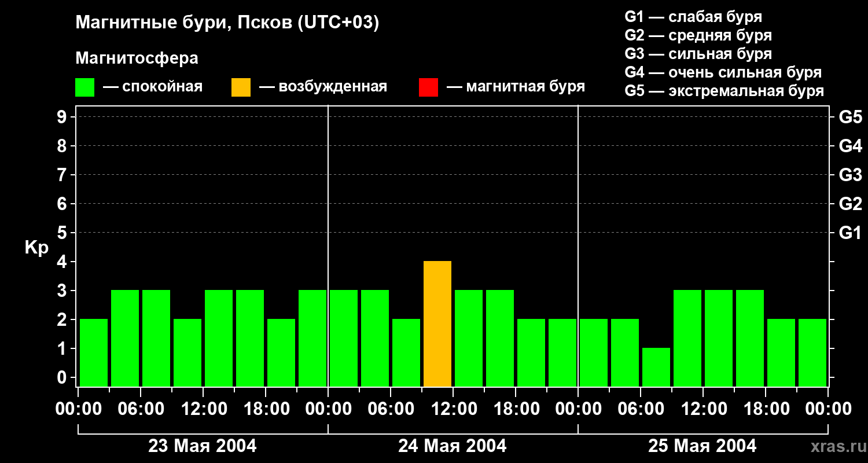Viewport: 868px width, 463px height.
Task: Click the 00:00 label at the chart's far right
Action: click(x=828, y=409)
